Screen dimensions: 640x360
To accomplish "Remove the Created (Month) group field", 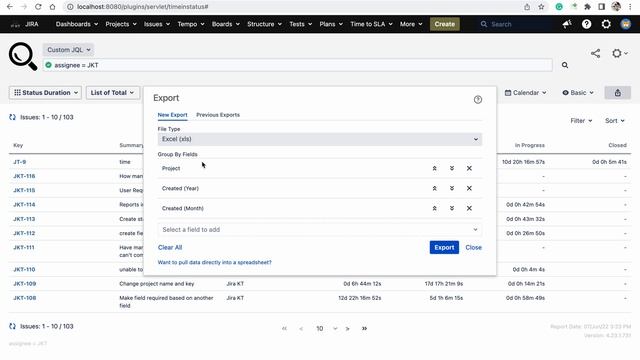I will [x=469, y=208].
